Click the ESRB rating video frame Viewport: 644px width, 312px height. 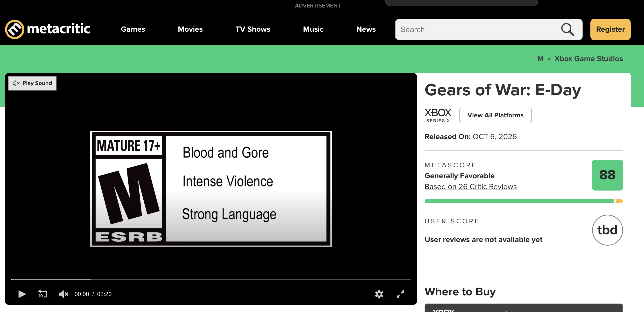coord(211,189)
